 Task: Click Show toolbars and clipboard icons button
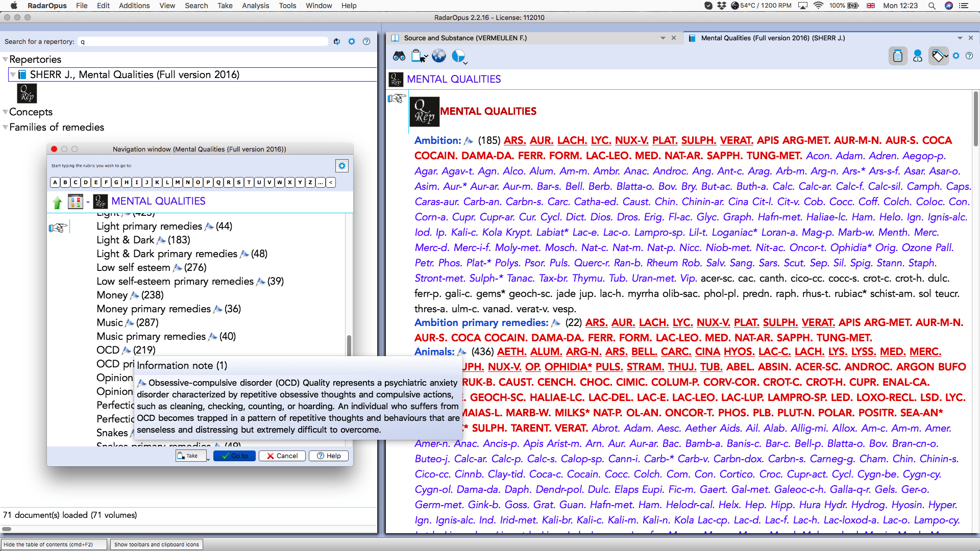tap(157, 545)
